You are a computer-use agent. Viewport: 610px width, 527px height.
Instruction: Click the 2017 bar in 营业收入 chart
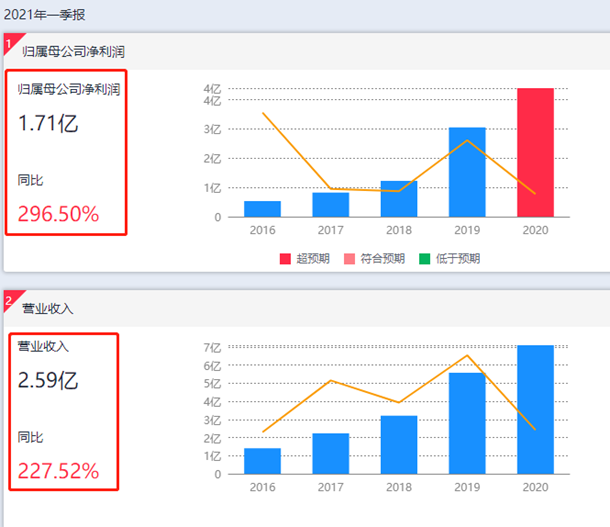click(x=331, y=453)
